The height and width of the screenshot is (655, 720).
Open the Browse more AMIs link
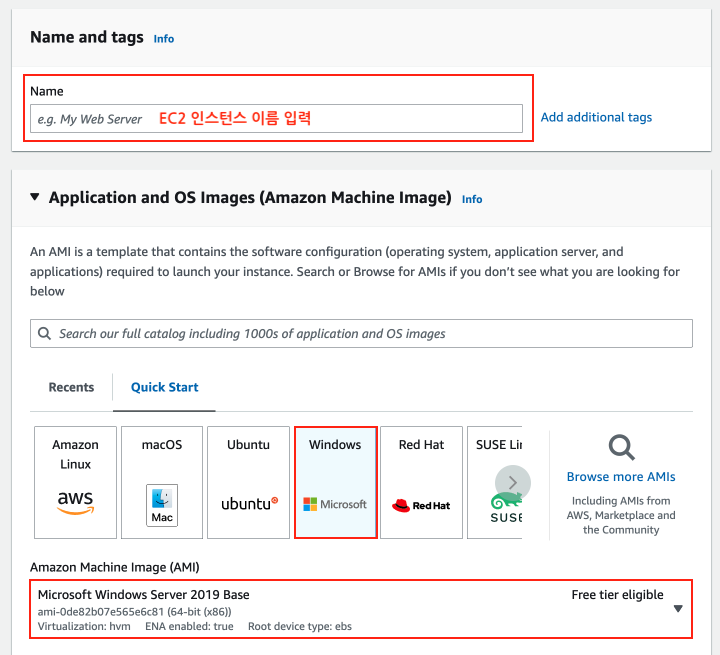click(621, 477)
